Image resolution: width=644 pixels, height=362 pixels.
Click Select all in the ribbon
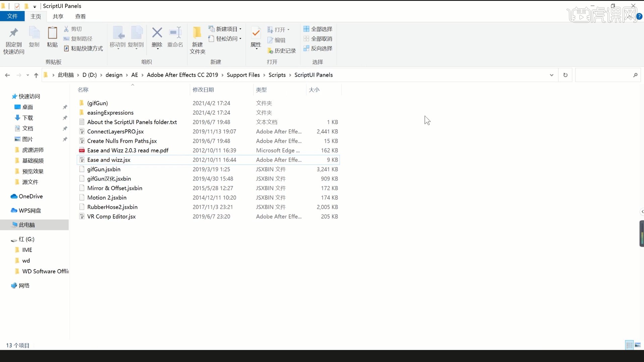tap(318, 29)
